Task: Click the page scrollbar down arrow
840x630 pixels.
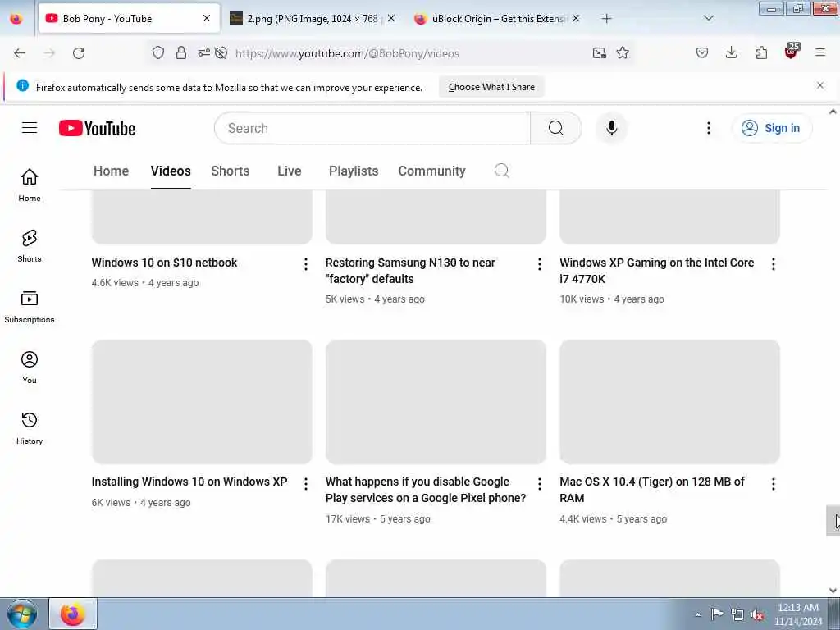Action: click(833, 591)
